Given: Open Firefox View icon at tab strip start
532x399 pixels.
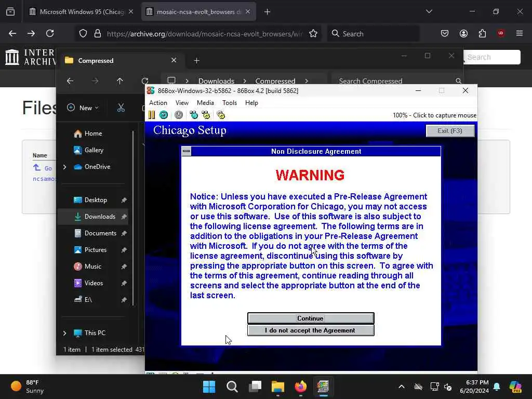Looking at the screenshot, I should coord(10,12).
